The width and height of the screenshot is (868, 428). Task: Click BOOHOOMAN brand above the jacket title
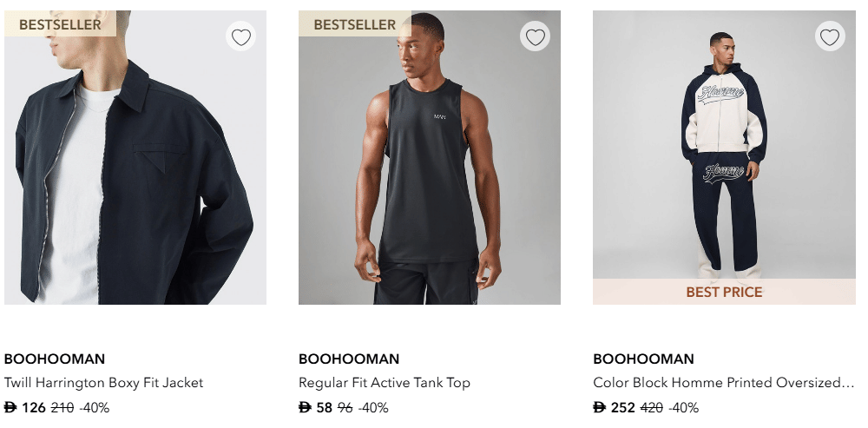point(55,359)
